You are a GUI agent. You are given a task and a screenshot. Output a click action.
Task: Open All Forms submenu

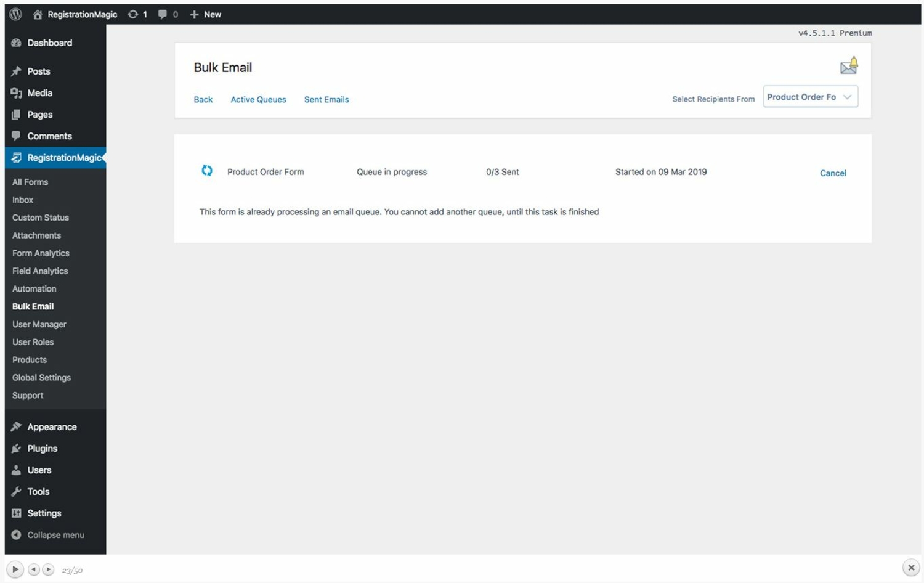[x=30, y=182]
